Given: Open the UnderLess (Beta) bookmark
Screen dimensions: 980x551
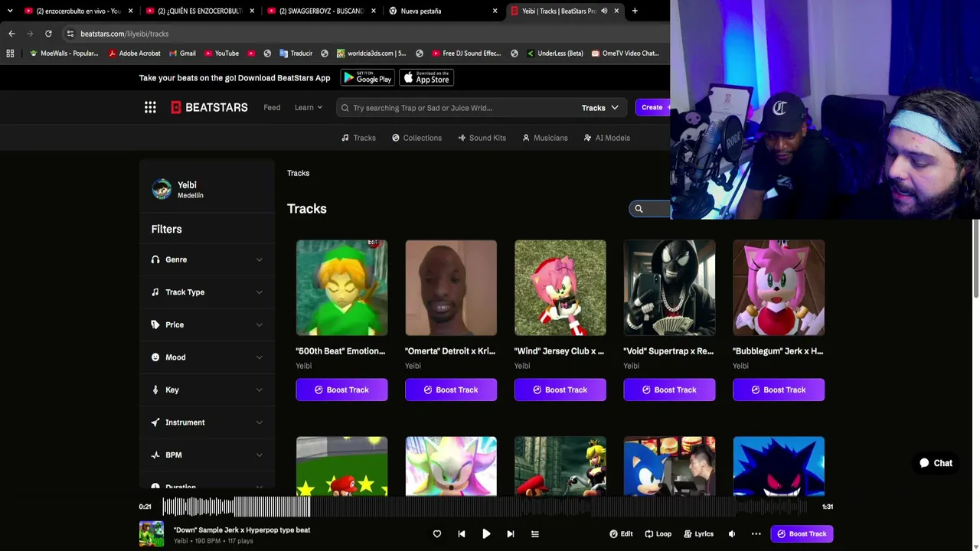Looking at the screenshot, I should 554,54.
